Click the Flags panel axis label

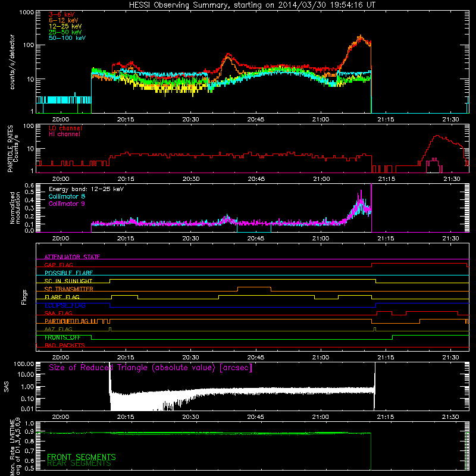coord(24,297)
